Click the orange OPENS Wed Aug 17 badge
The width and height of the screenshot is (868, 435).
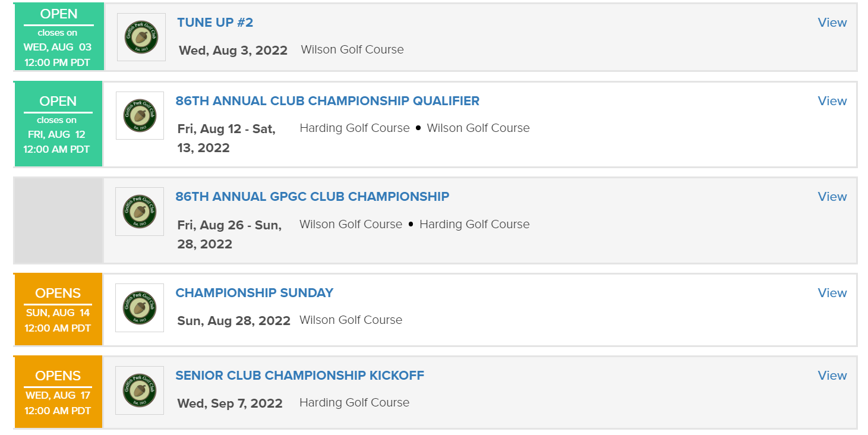(58, 392)
